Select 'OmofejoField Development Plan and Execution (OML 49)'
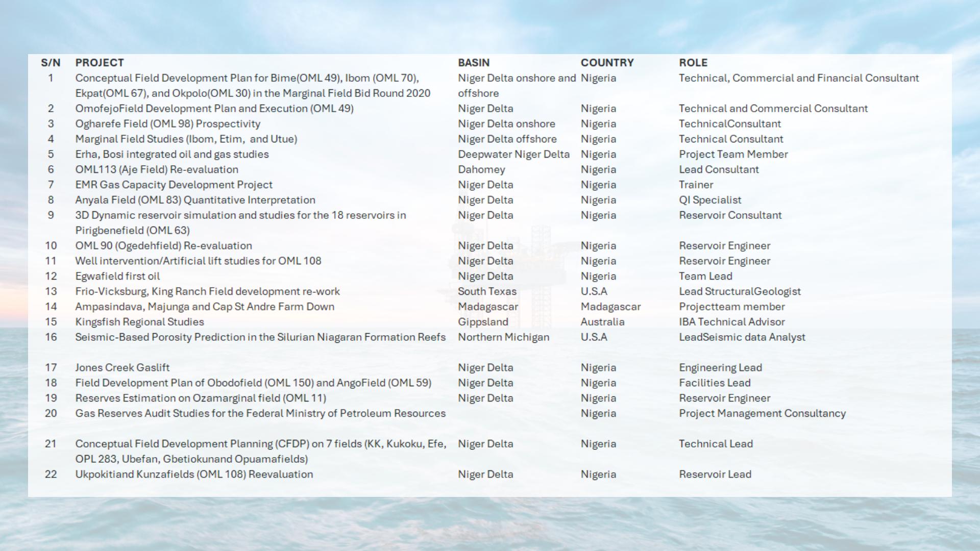The image size is (980, 551). [x=214, y=109]
